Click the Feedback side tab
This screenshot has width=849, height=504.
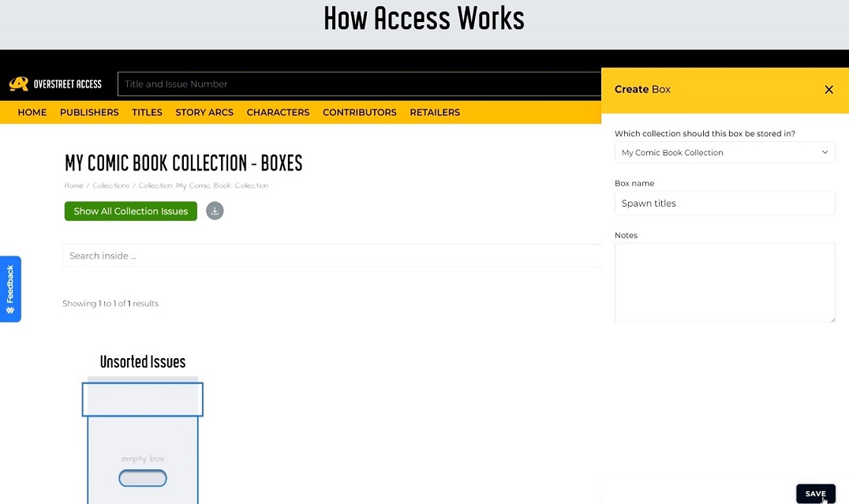(x=10, y=288)
